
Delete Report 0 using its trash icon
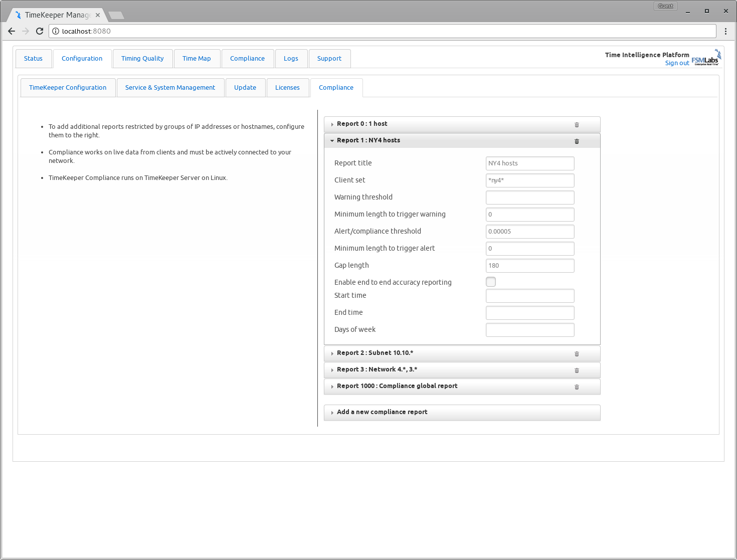pyautogui.click(x=577, y=125)
